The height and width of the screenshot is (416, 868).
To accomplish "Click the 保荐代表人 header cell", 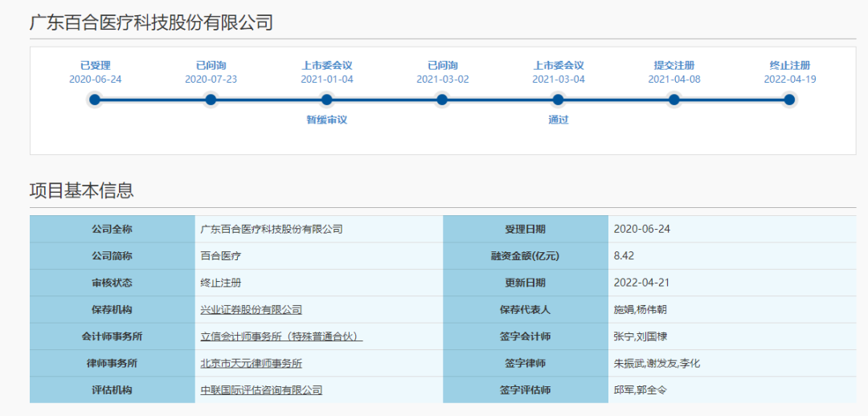I will point(526,310).
